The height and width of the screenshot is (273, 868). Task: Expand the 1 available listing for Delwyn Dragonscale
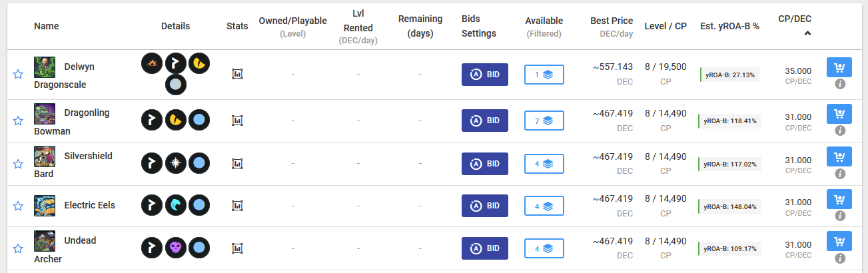click(544, 75)
